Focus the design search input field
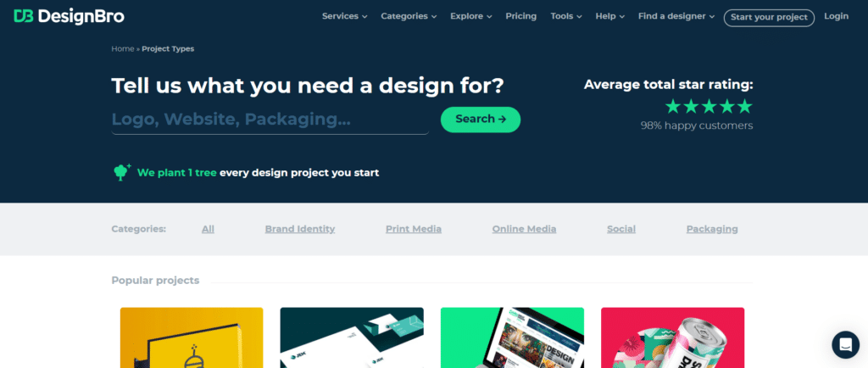 click(x=270, y=120)
